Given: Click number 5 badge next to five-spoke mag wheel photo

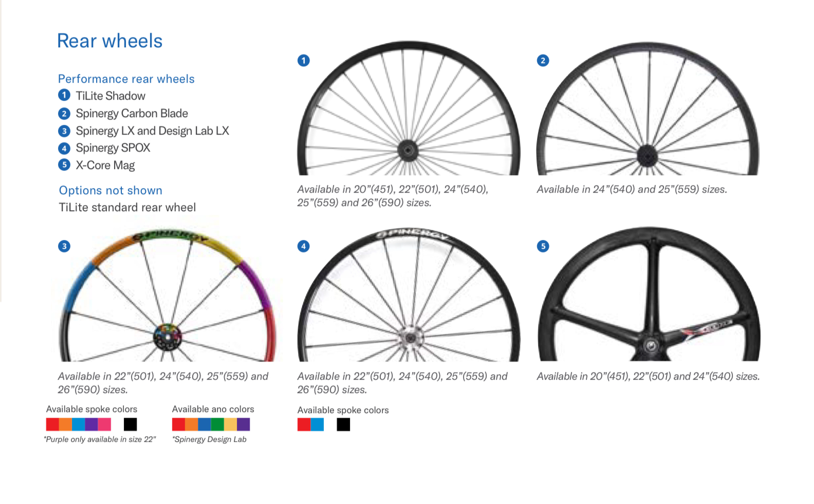Looking at the screenshot, I should pyautogui.click(x=543, y=246).
